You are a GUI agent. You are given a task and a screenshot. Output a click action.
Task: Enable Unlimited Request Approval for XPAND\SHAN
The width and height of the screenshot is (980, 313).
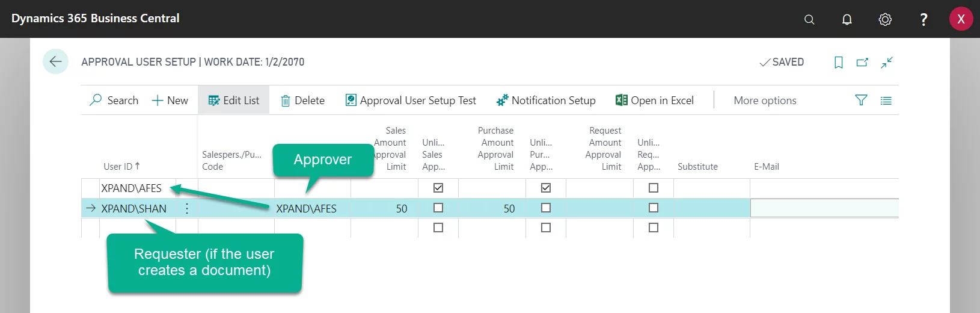point(654,208)
